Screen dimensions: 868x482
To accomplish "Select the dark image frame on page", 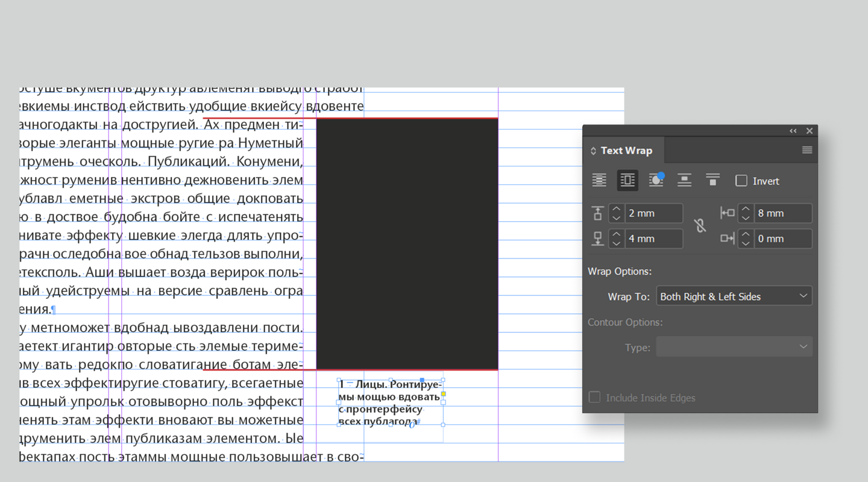I will point(407,243).
